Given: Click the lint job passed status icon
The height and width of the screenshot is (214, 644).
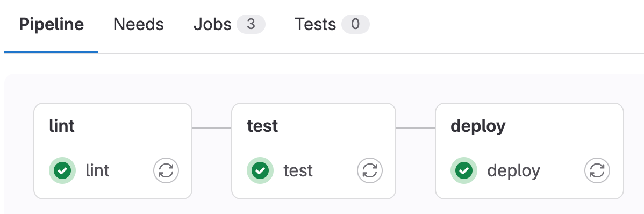Looking at the screenshot, I should [x=62, y=170].
